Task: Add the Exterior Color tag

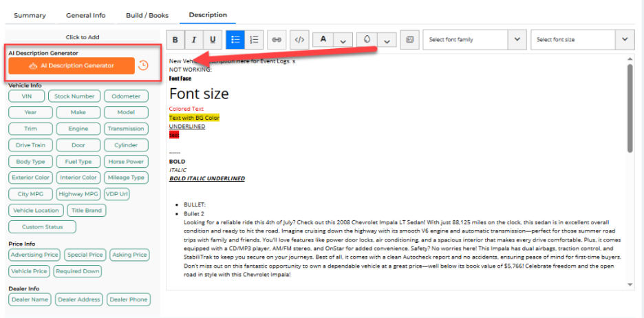Action: click(x=31, y=178)
